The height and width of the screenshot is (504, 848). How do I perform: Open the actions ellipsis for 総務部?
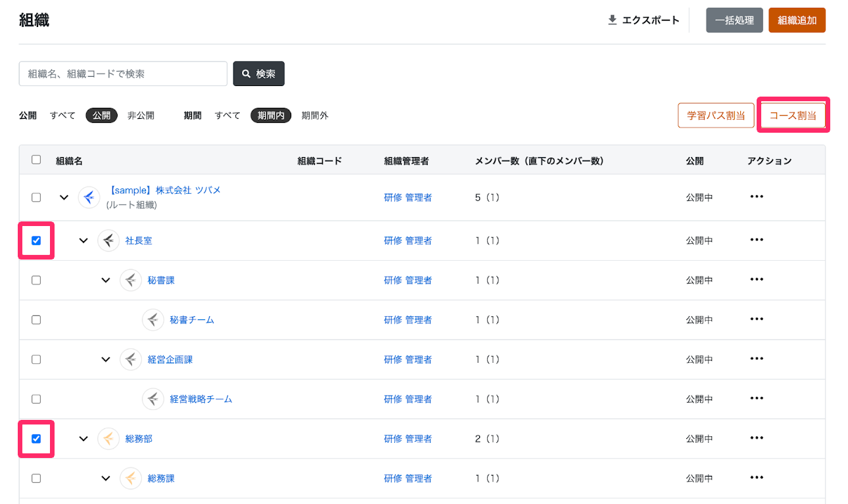click(x=757, y=438)
